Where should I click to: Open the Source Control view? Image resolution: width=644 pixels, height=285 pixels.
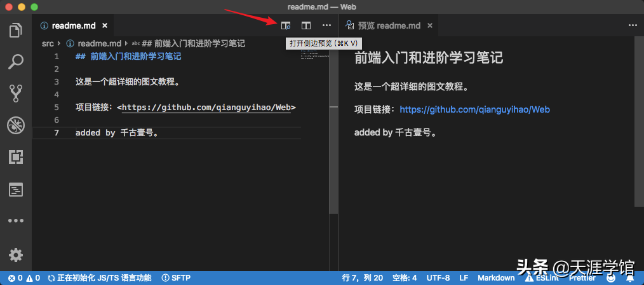click(16, 94)
